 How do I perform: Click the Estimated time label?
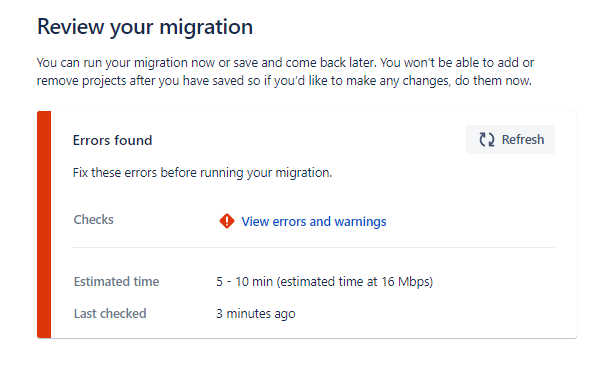click(x=116, y=281)
